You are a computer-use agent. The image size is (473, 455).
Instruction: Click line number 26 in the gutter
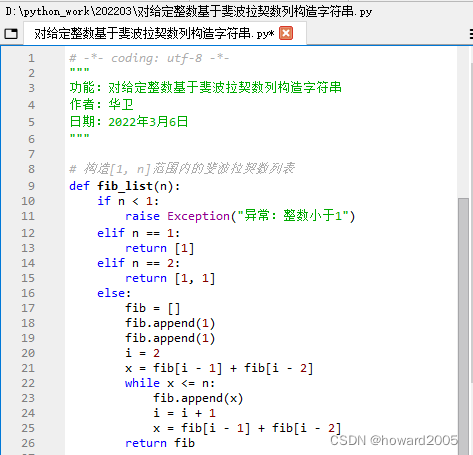(x=28, y=443)
